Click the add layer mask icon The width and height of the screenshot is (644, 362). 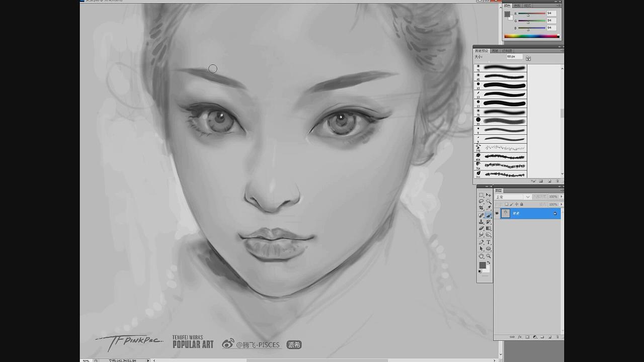point(527,337)
